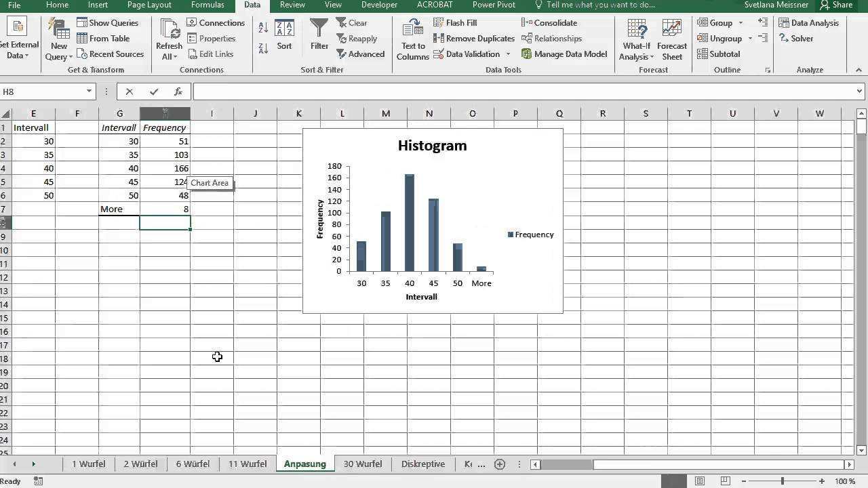868x488 pixels.
Task: Select the Histogram chart title
Action: pos(432,146)
